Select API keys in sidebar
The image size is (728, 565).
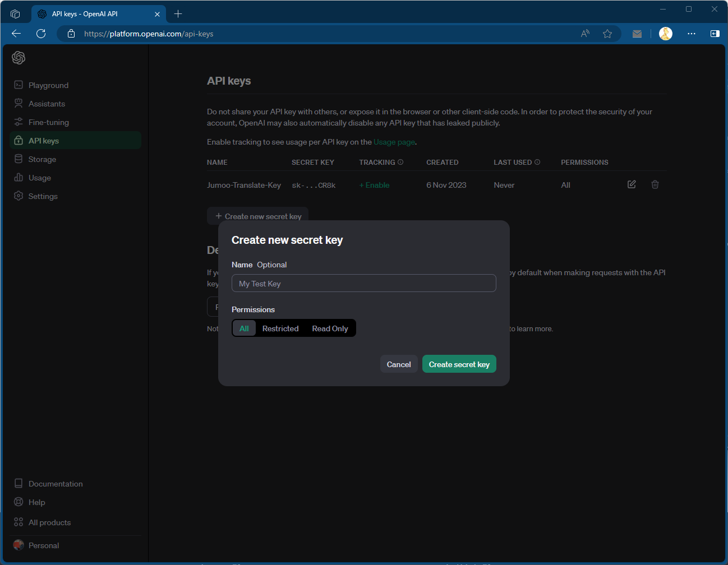coord(75,141)
